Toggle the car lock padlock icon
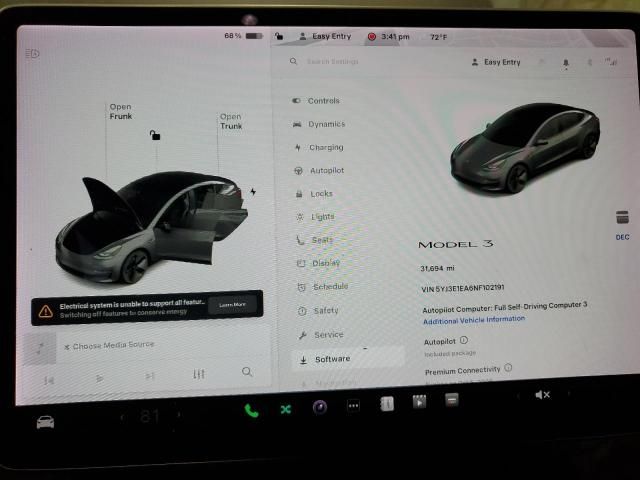The width and height of the screenshot is (640, 480). (x=154, y=135)
